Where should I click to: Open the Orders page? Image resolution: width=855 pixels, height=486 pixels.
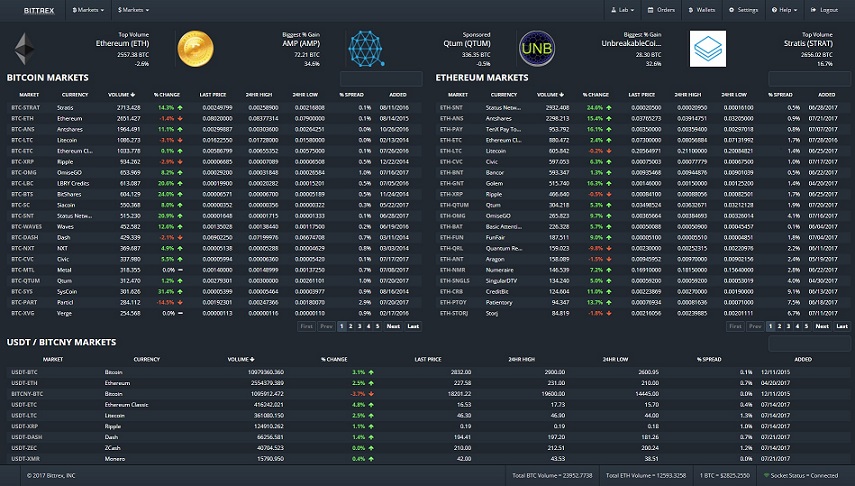(661, 10)
